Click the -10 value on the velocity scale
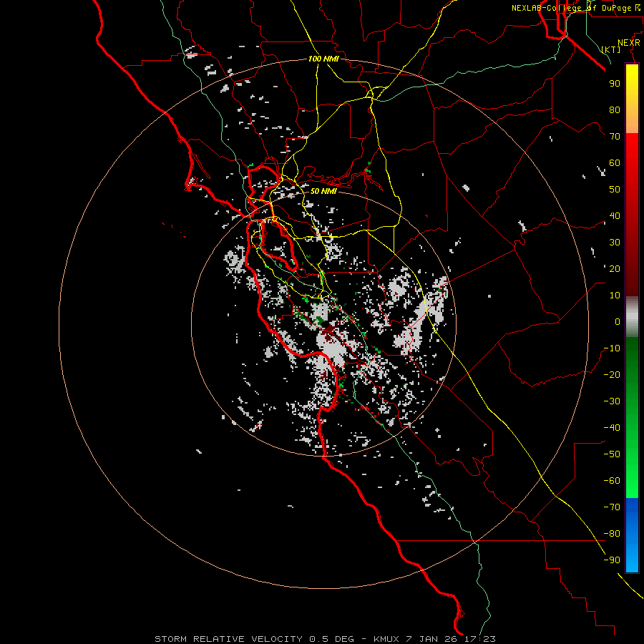This screenshot has height=644, width=644. tap(612, 348)
